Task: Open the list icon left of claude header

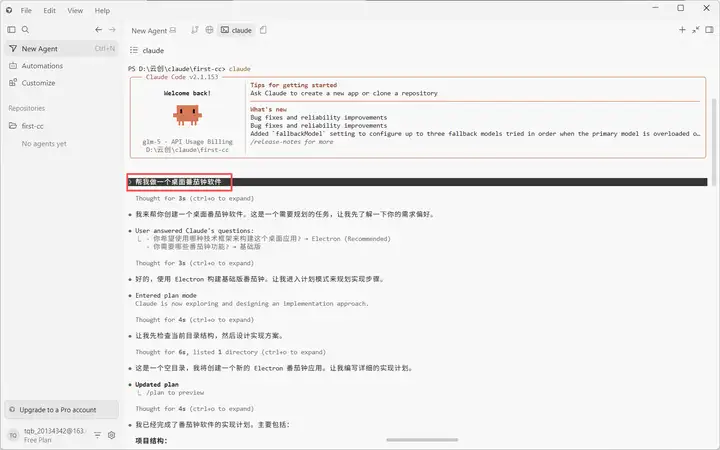Action: pos(134,50)
